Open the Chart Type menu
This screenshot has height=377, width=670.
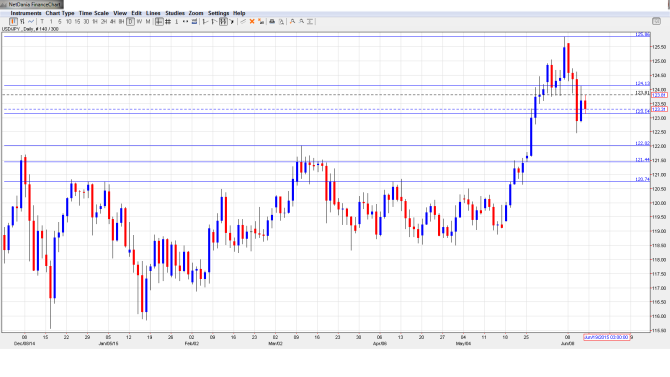click(60, 13)
